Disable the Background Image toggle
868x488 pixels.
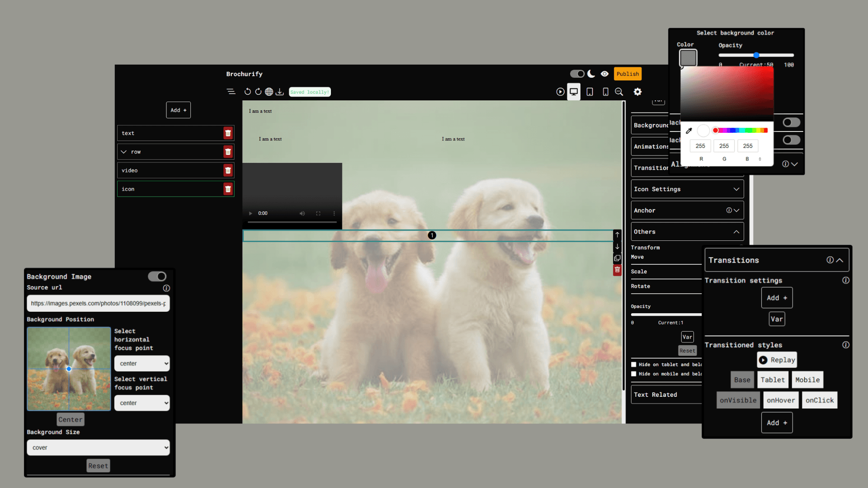157,276
